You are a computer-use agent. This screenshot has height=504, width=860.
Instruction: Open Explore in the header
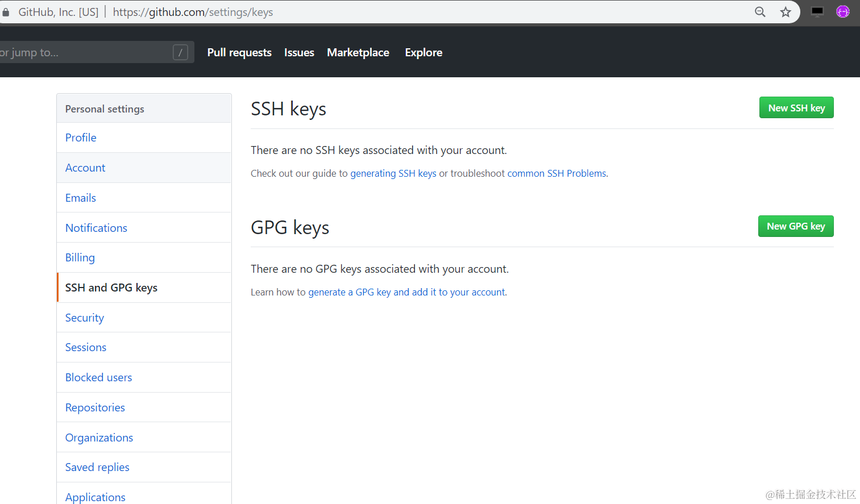tap(423, 52)
